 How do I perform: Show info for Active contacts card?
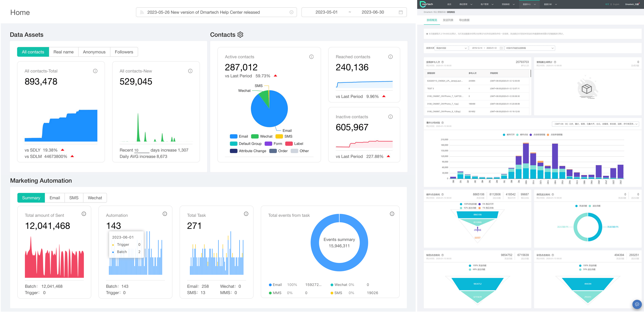coord(311,57)
